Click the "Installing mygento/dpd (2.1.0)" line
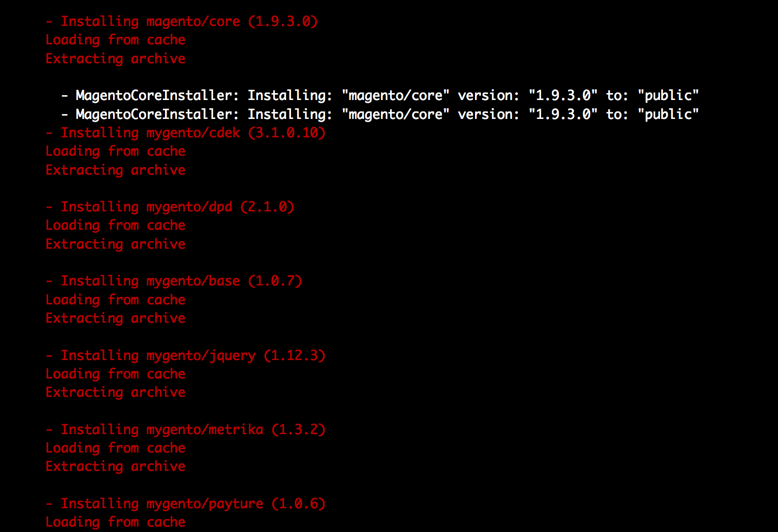The height and width of the screenshot is (532, 778). pos(169,207)
